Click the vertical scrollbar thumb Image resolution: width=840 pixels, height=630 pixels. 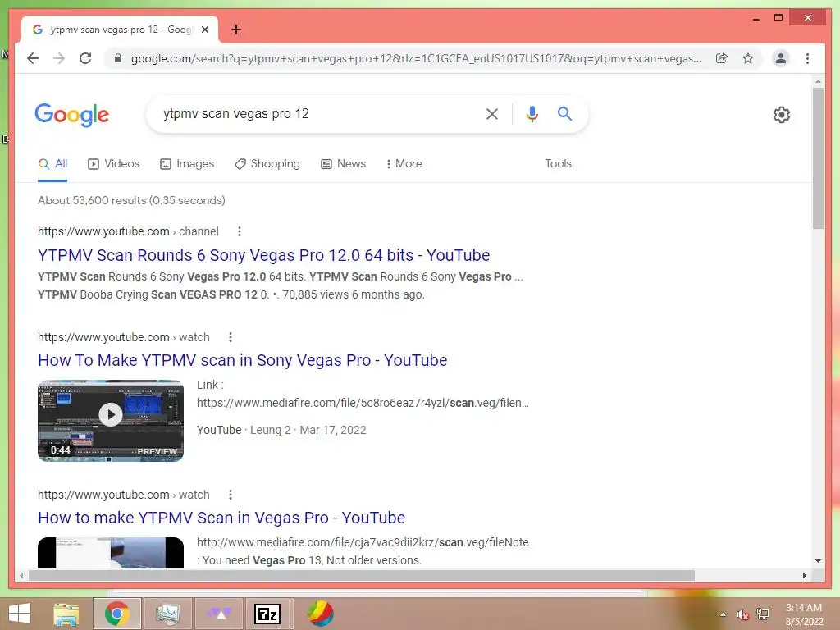tap(818, 158)
